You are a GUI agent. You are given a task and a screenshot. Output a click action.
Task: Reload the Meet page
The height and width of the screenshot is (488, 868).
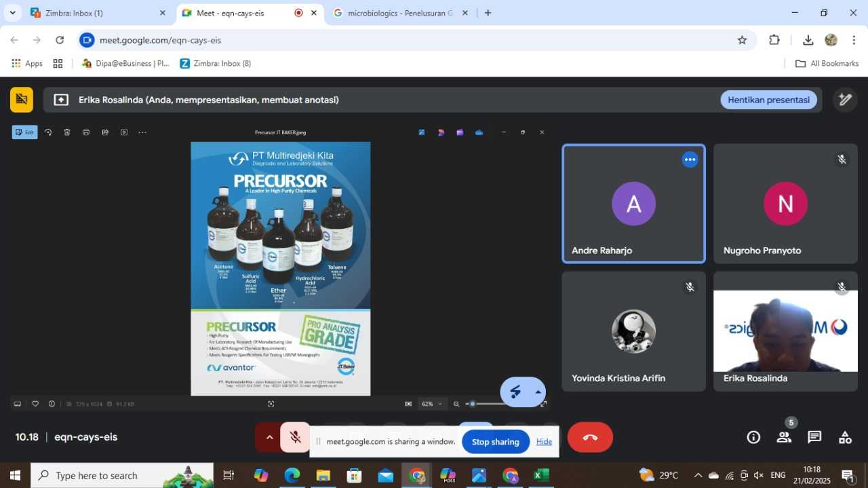(60, 40)
